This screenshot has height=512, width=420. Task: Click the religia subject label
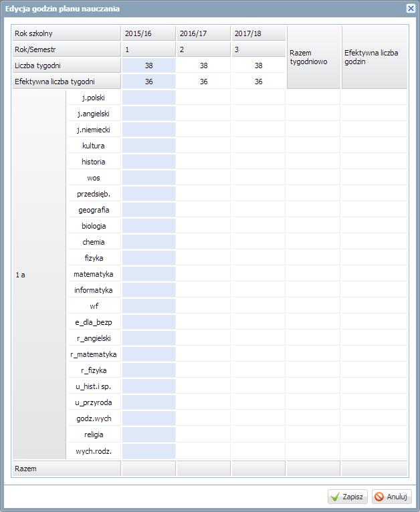[94, 434]
